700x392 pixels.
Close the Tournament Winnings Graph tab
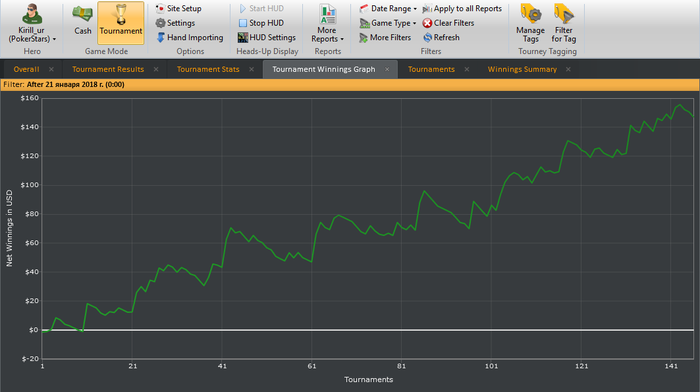(387, 69)
